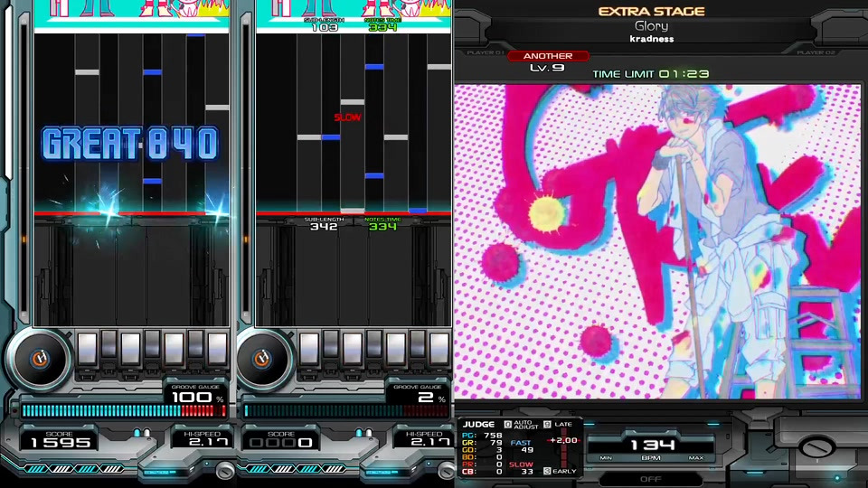Screen dimensions: 868x488
Task: Click the song title Glory
Action: click(652, 26)
